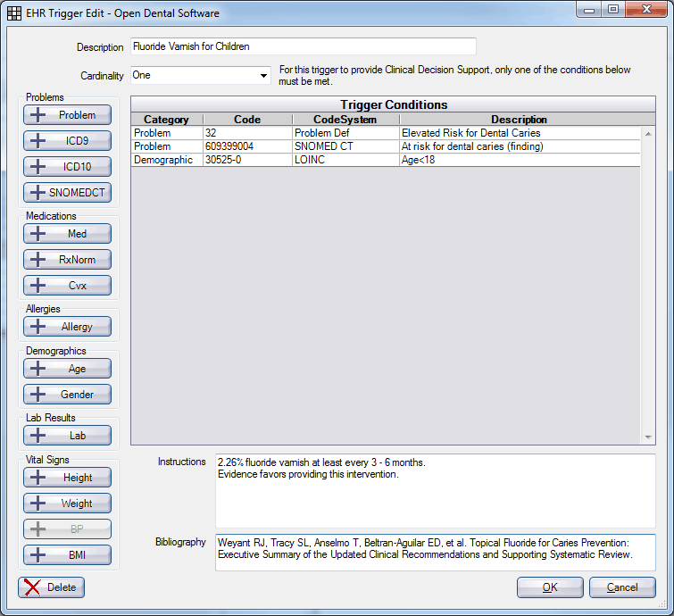This screenshot has height=616, width=674.
Task: Click the grid scrollbar down arrow
Action: 649,437
